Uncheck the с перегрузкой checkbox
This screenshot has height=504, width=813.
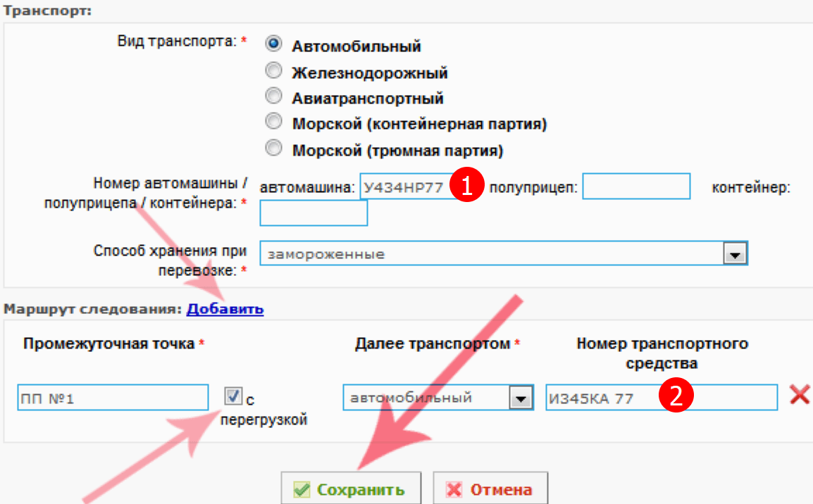click(x=233, y=397)
